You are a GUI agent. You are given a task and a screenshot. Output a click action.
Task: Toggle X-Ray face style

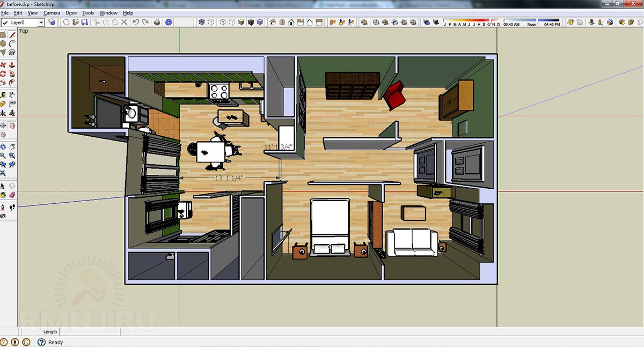click(201, 23)
